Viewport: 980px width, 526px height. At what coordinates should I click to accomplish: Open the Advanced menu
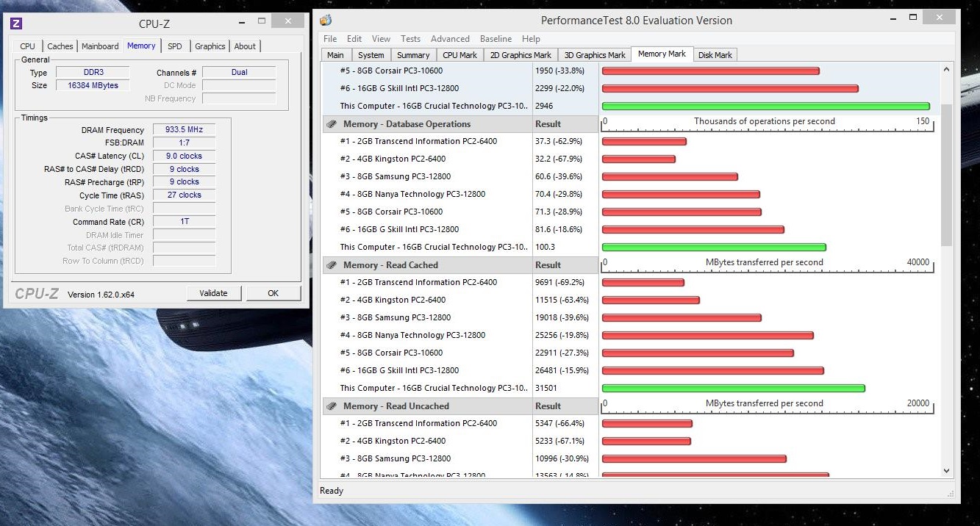450,39
